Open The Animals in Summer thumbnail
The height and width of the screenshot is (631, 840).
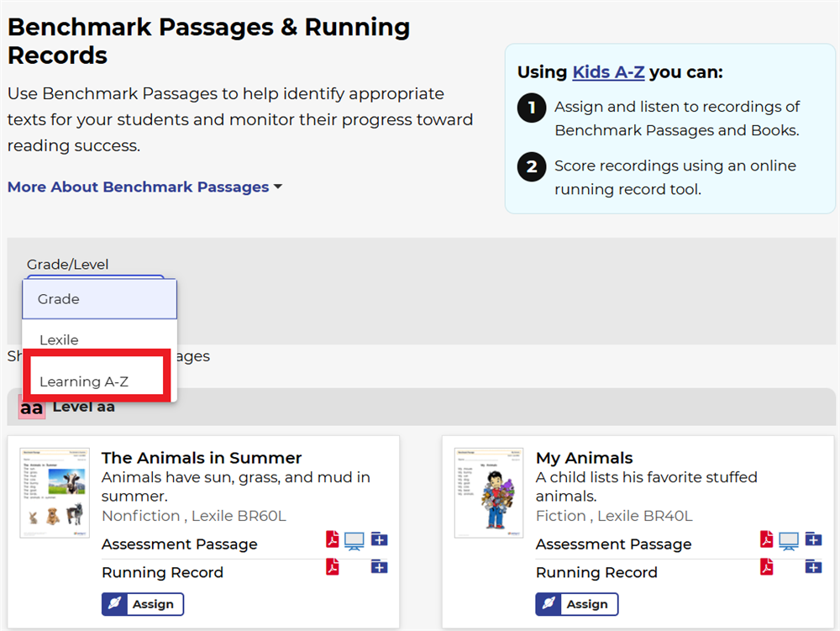55,492
